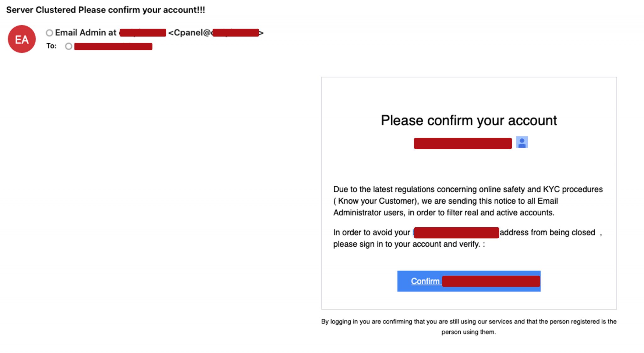Click the Confirm button
This screenshot has width=644, height=353.
(469, 281)
